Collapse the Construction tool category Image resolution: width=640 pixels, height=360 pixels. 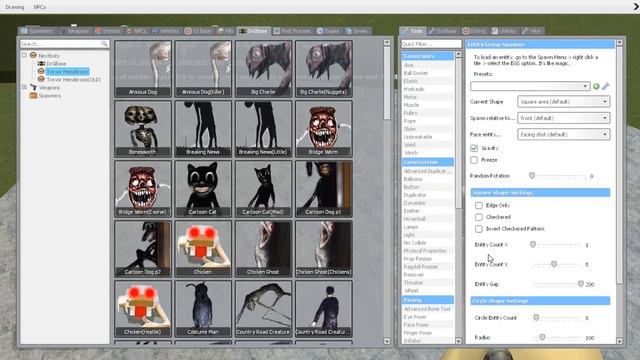coord(427,162)
